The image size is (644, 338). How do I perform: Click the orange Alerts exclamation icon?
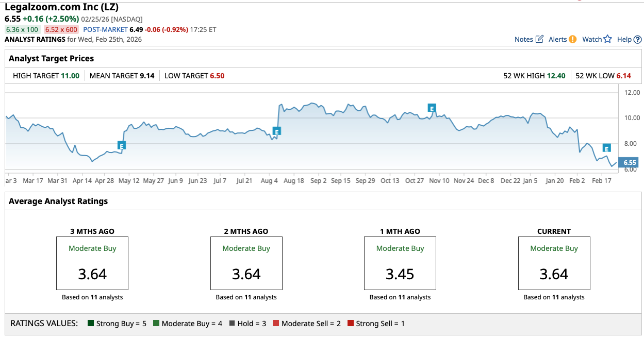572,39
